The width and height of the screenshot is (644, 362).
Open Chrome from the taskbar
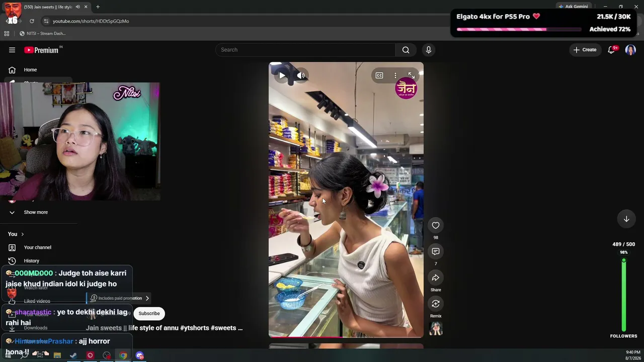(x=123, y=355)
